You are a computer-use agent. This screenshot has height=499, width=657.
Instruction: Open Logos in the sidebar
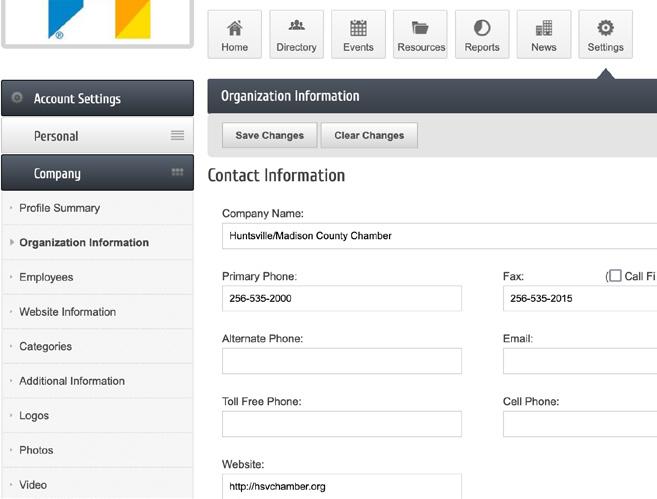97,416
